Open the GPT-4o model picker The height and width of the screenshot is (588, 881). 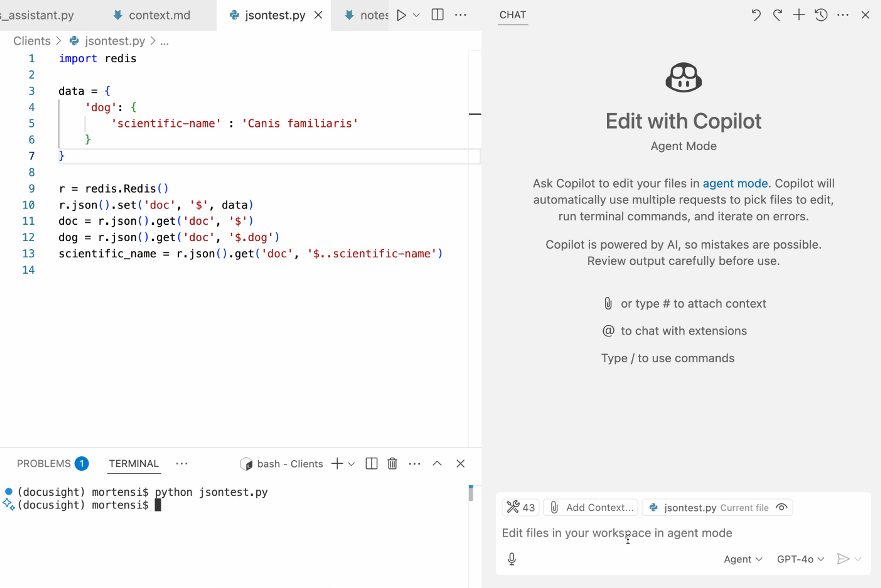coord(800,559)
